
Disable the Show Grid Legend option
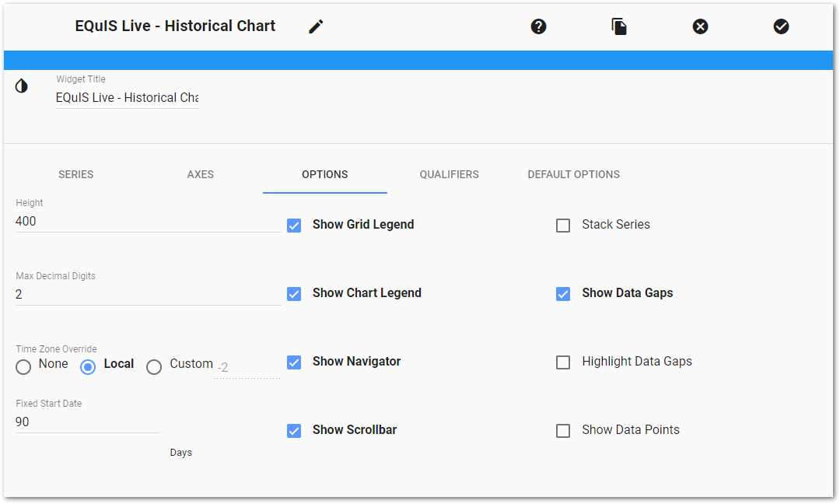[x=294, y=225]
